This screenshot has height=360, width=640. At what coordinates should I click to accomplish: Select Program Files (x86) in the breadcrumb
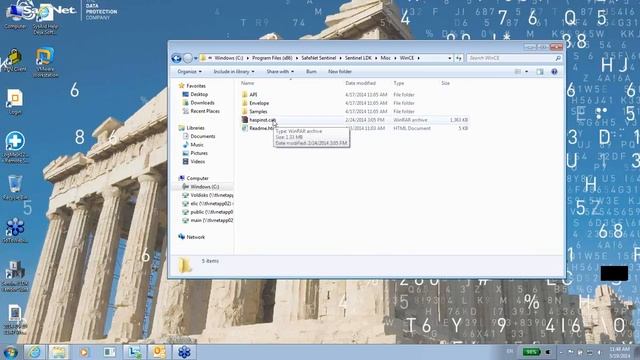click(272, 58)
